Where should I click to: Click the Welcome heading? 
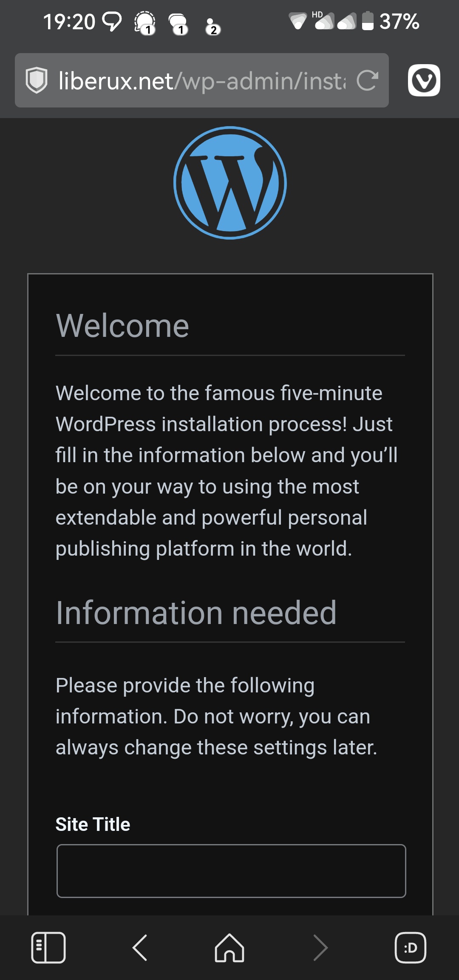click(122, 326)
